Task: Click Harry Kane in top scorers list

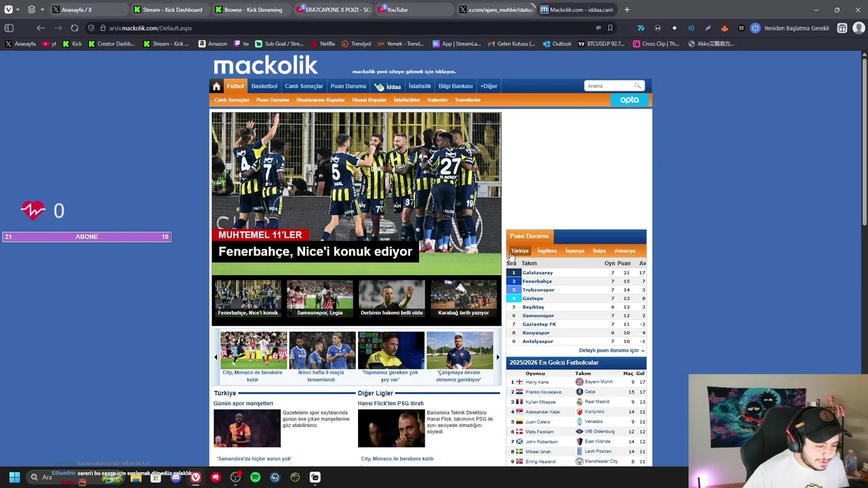Action: pyautogui.click(x=537, y=382)
